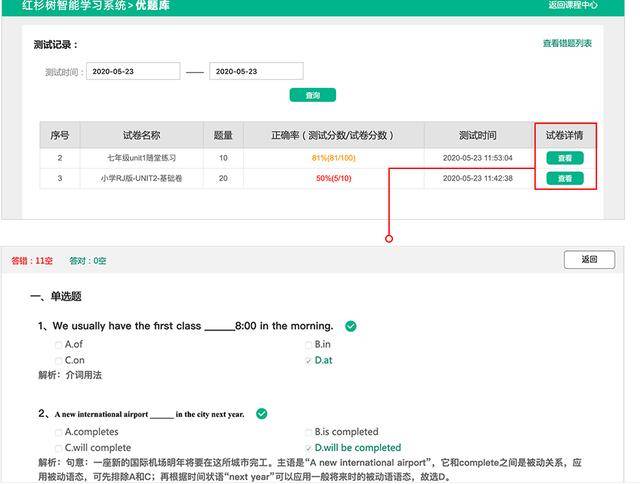The width and height of the screenshot is (640, 484).
Task: Open the start date field for test time
Action: coord(133,72)
